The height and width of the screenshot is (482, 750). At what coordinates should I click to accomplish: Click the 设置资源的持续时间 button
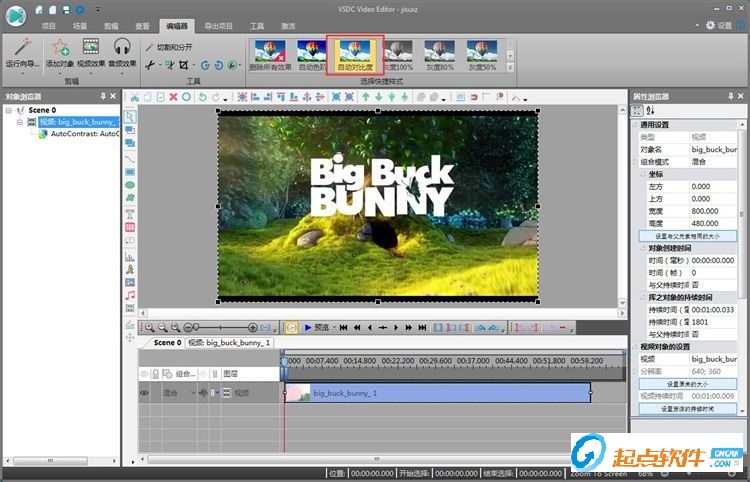pos(687,409)
